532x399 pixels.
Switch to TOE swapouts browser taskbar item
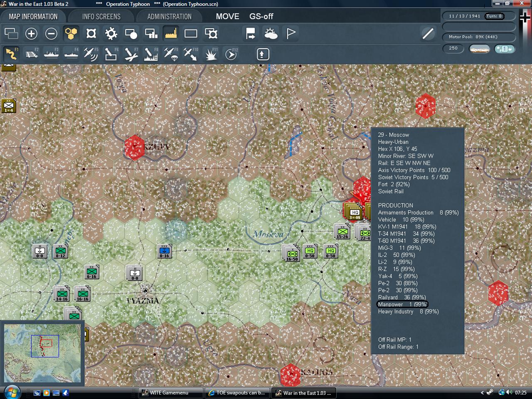(x=238, y=393)
